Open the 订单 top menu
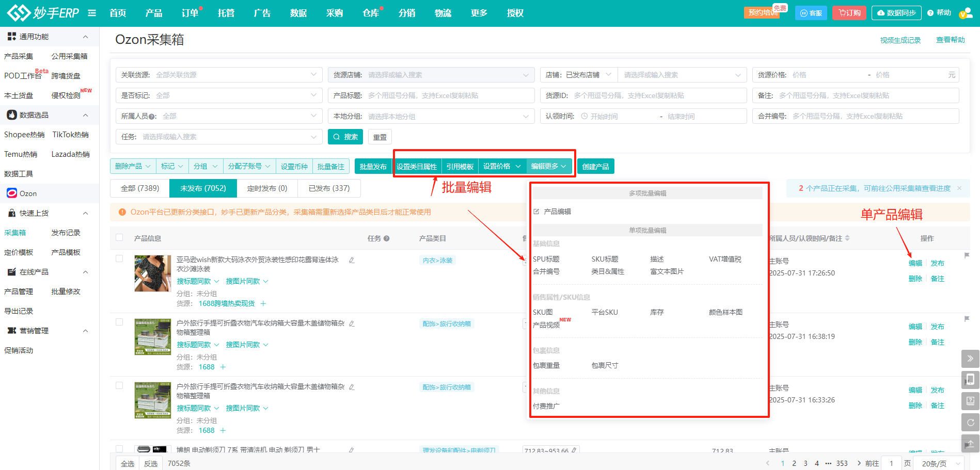Image resolution: width=980 pixels, height=470 pixels. click(x=190, y=13)
